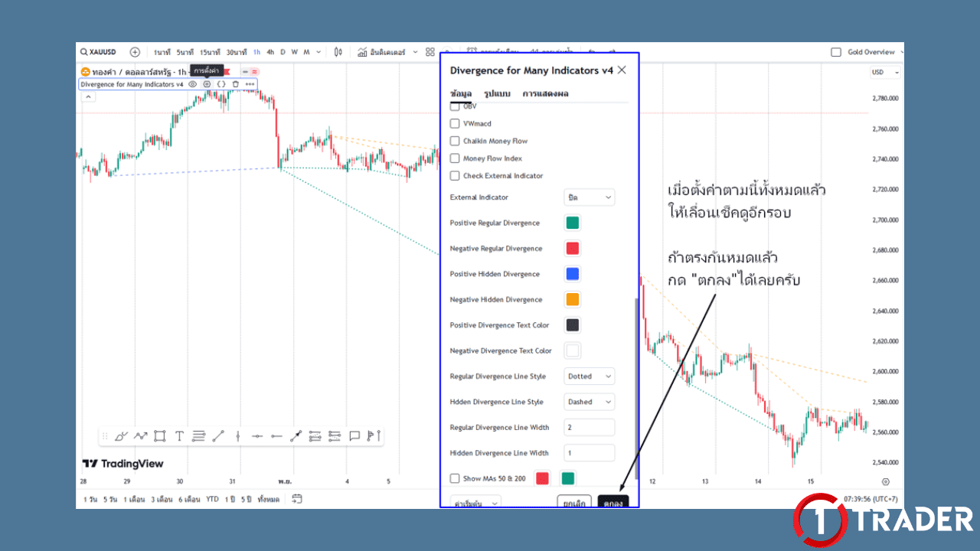This screenshot has height=551, width=980.
Task: Set range to YTD
Action: tap(212, 499)
